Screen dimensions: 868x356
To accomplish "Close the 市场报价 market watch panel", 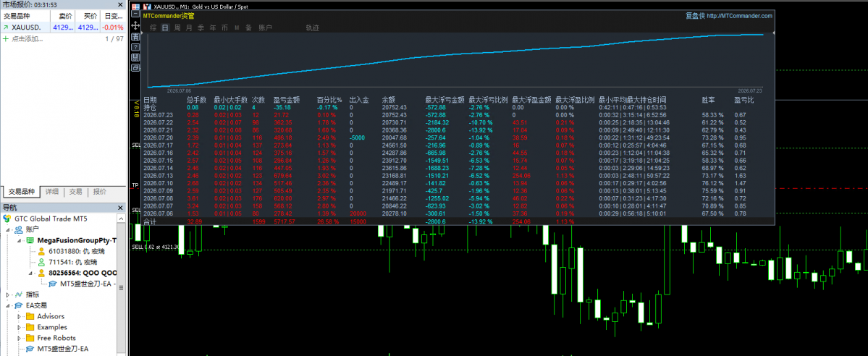I will (x=120, y=5).
